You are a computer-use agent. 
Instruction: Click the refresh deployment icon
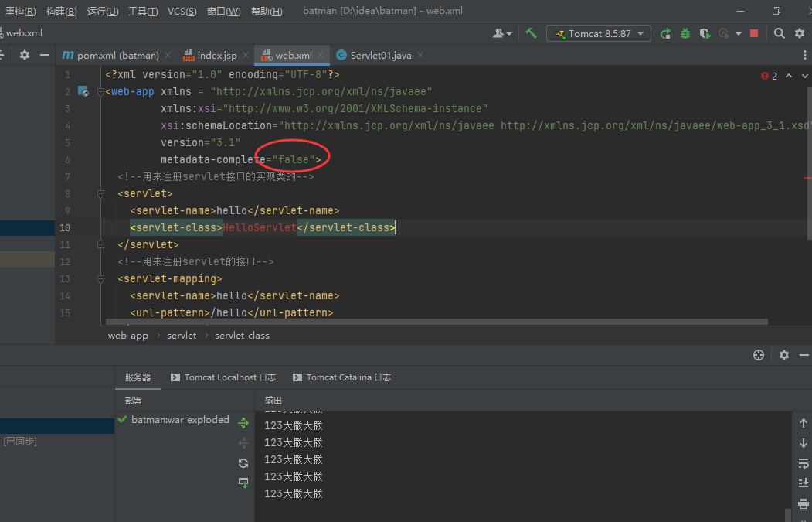click(x=243, y=463)
